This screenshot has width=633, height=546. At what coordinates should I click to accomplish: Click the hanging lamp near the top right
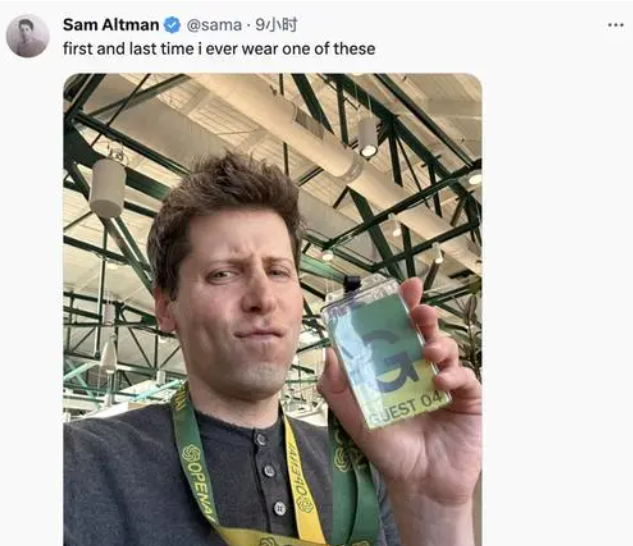click(368, 138)
